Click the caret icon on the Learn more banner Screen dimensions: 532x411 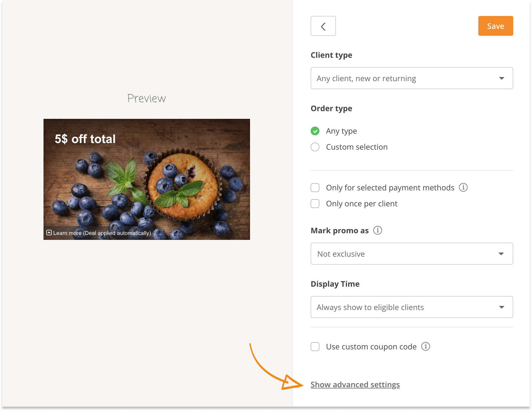point(49,233)
